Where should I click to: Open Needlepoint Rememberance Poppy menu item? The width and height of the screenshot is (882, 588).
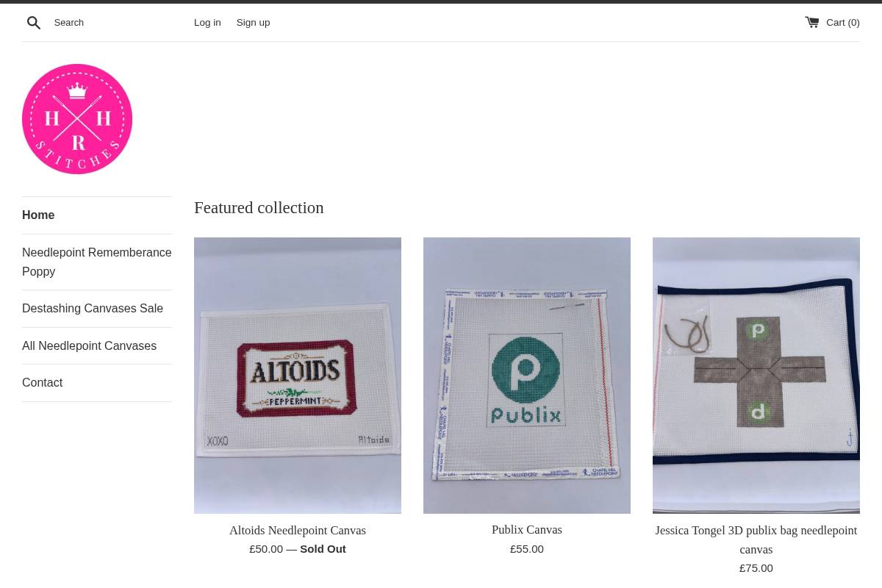coord(97,262)
